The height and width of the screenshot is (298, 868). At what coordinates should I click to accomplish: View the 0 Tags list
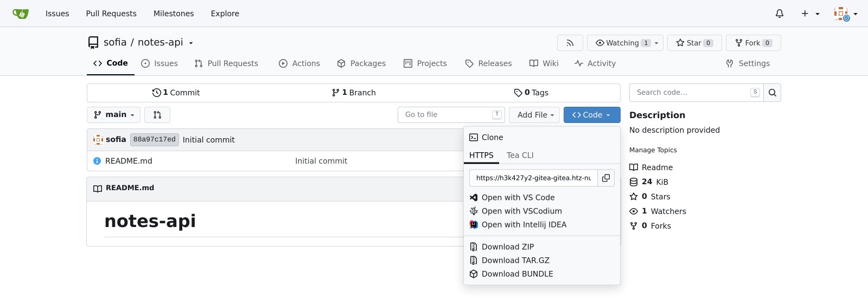[x=531, y=93]
